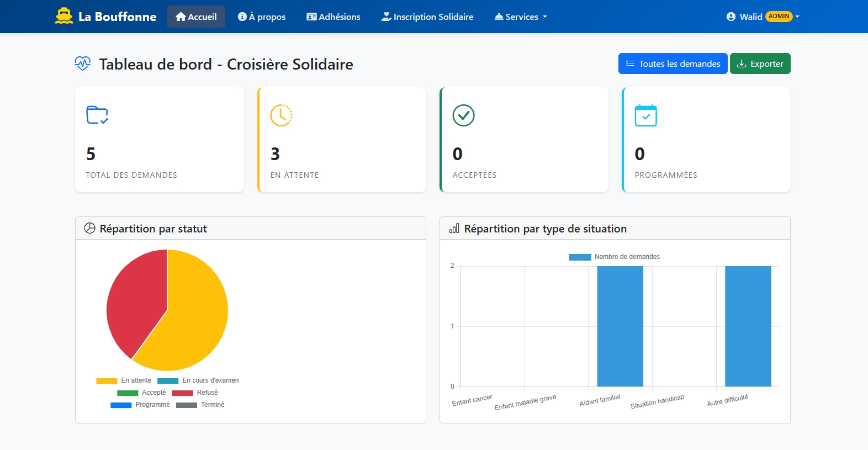Click the folder icon in total demandes card
Viewport: 868px width, 450px height.
coord(97,115)
